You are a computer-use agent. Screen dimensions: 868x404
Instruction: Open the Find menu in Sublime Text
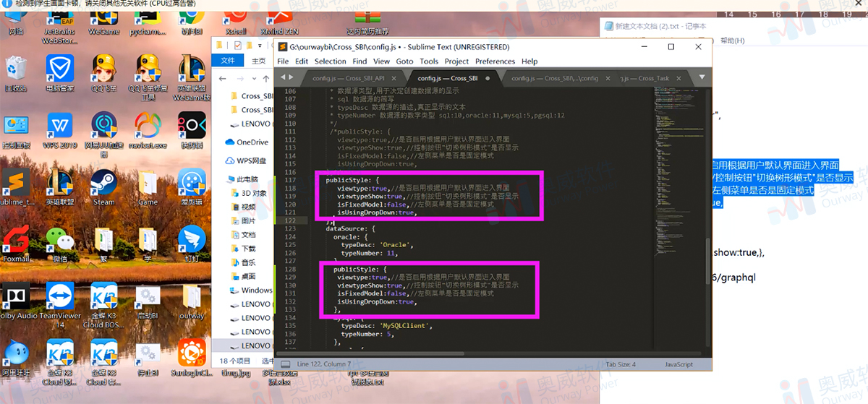click(x=359, y=61)
